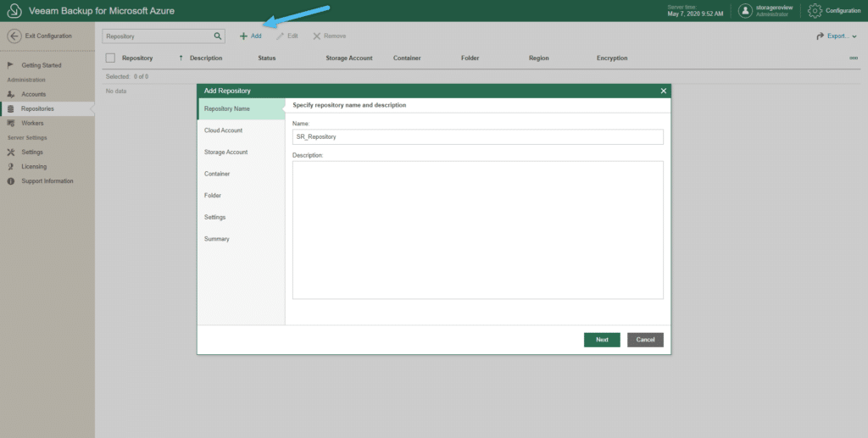Click the Repositories database icon

point(10,109)
